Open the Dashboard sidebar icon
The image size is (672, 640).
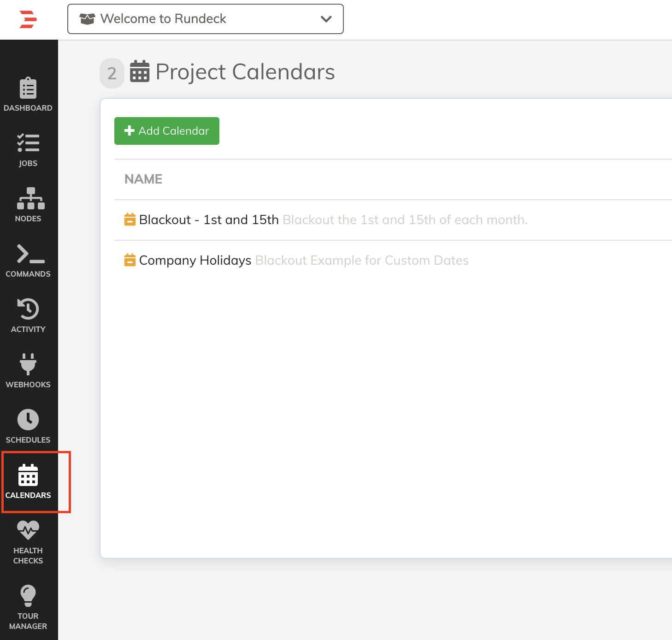[28, 88]
